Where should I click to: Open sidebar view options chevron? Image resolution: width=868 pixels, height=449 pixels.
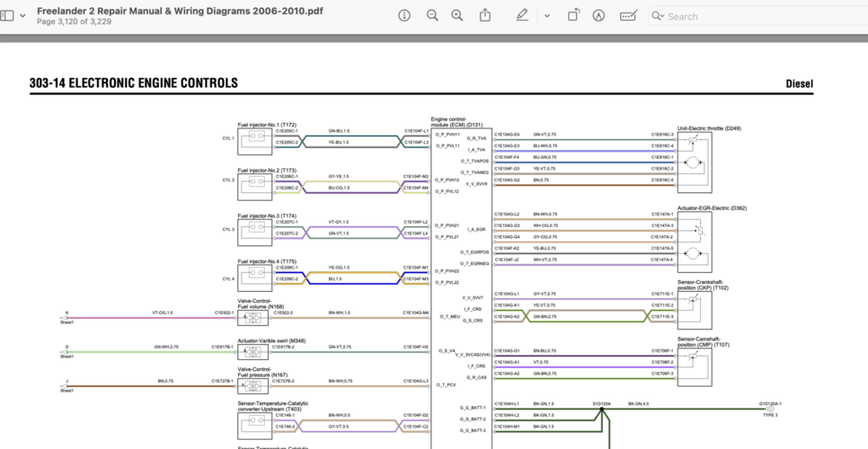coord(22,15)
